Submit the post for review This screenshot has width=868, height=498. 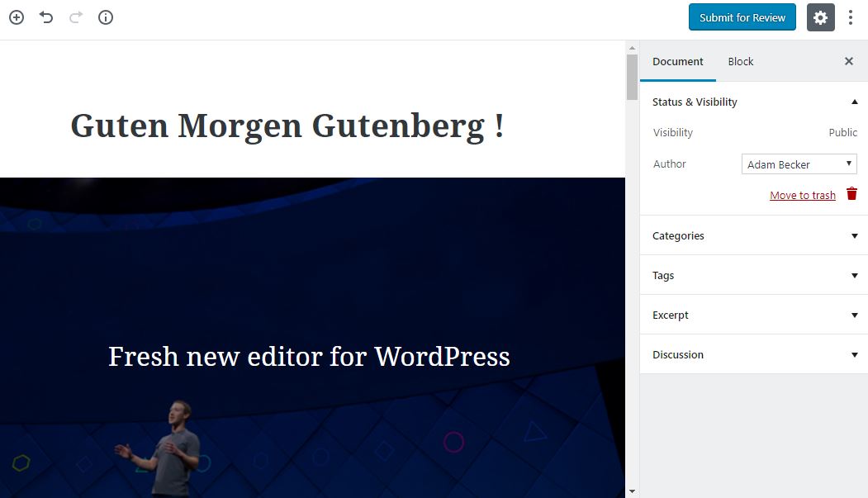(x=742, y=17)
